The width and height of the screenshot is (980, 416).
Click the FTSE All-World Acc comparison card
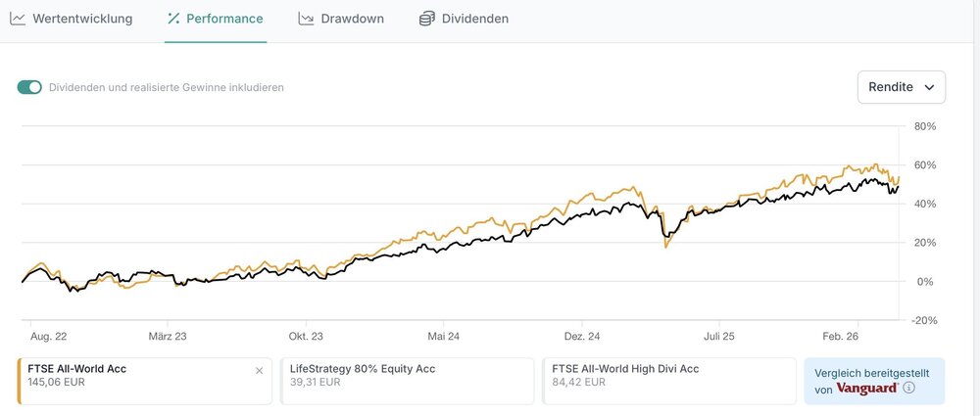[x=137, y=381]
